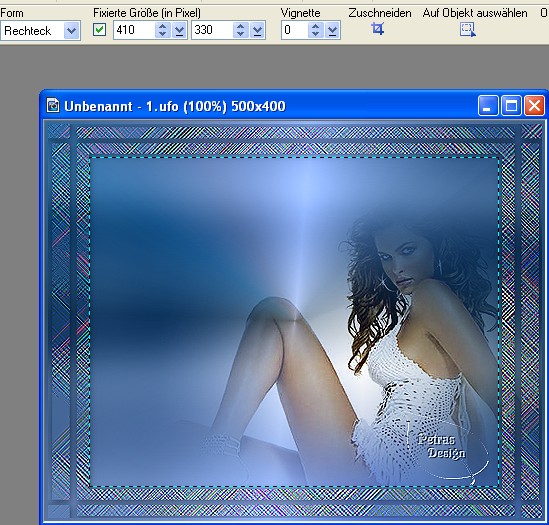
Task: Uncheck the Fixierte Größe checkbox
Action: point(99,29)
